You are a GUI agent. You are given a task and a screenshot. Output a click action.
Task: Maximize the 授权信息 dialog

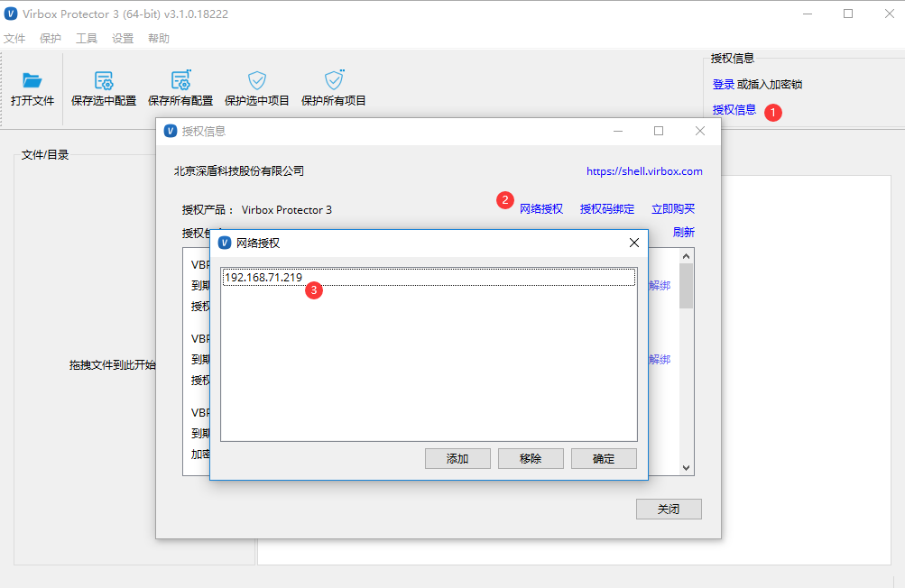click(x=659, y=131)
